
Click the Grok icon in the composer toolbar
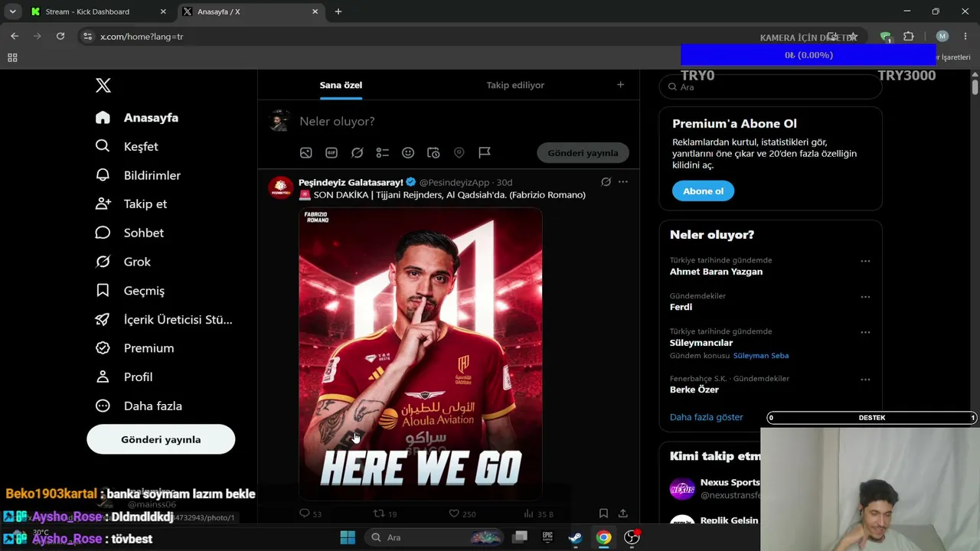(x=357, y=153)
